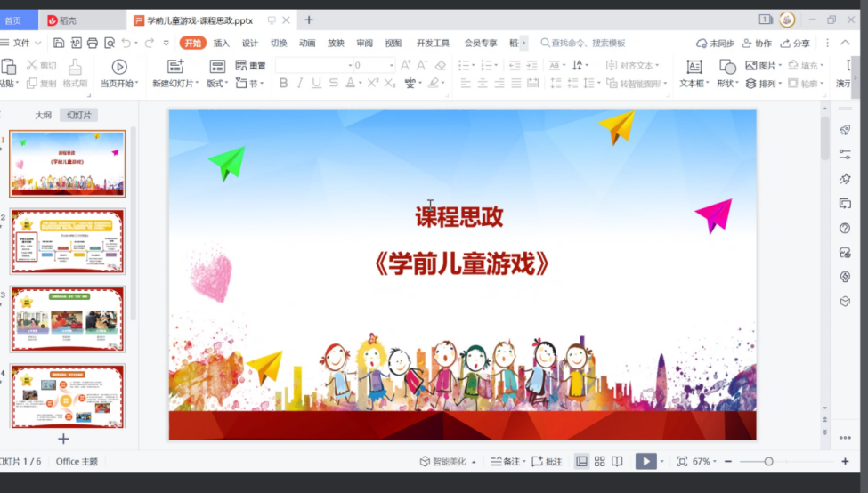
Task: Switch to slide sorter grid view icon
Action: pyautogui.click(x=599, y=461)
